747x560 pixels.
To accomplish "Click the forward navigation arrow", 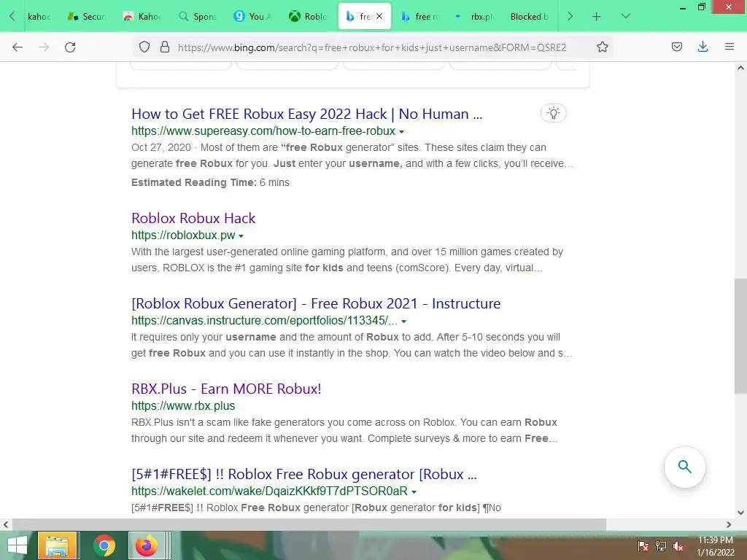I will click(44, 47).
